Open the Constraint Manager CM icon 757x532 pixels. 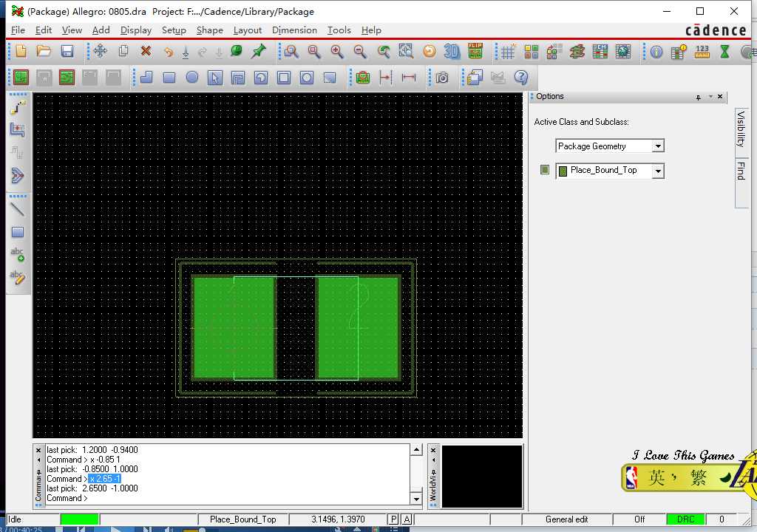click(600, 52)
